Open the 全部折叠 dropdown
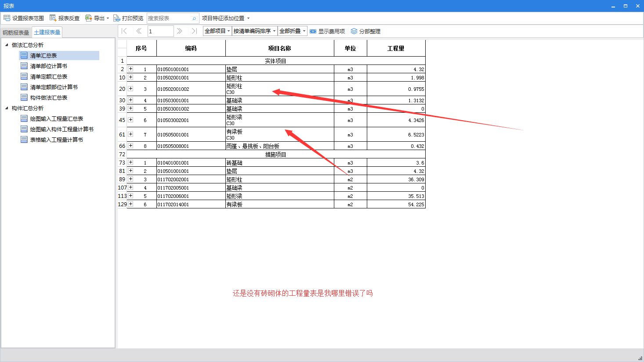Screen dimensions: 644x362 pyautogui.click(x=293, y=31)
